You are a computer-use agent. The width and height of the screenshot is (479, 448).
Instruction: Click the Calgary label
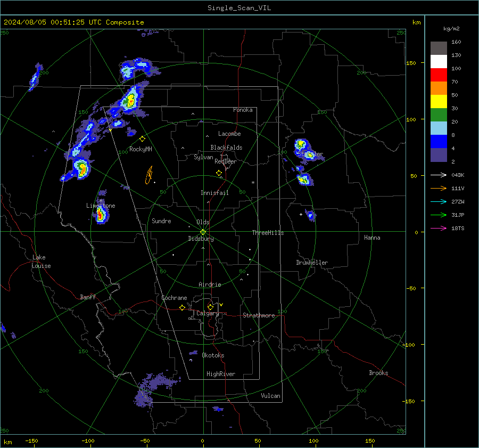(208, 313)
